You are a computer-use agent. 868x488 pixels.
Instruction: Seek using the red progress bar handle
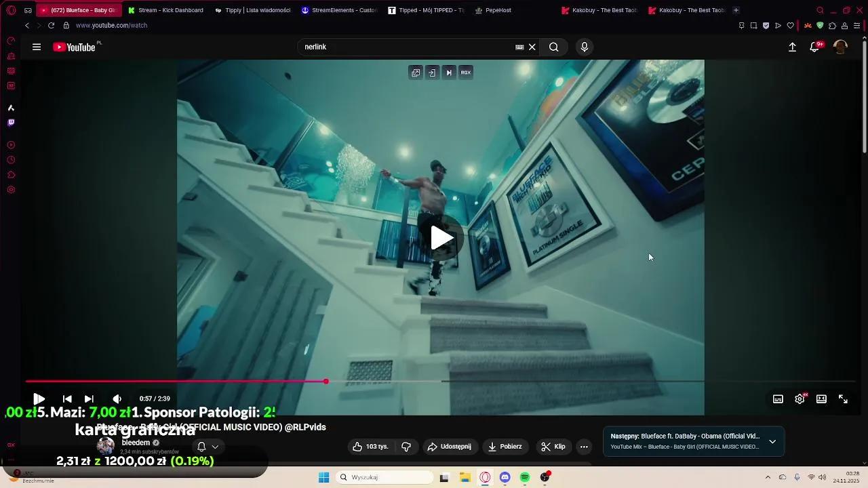point(326,382)
